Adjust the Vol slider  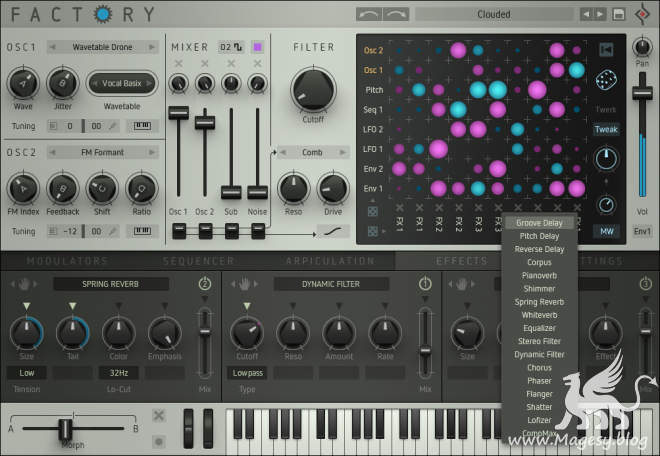(x=642, y=92)
